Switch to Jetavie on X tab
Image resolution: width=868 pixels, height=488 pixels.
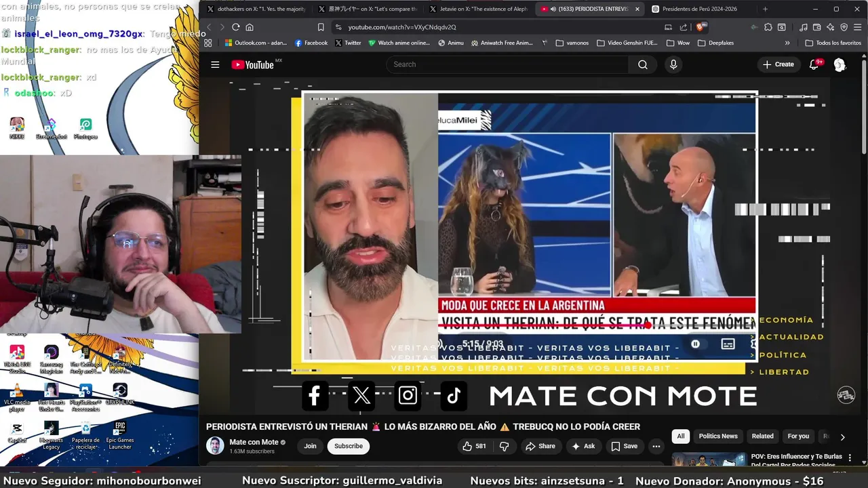pos(478,9)
